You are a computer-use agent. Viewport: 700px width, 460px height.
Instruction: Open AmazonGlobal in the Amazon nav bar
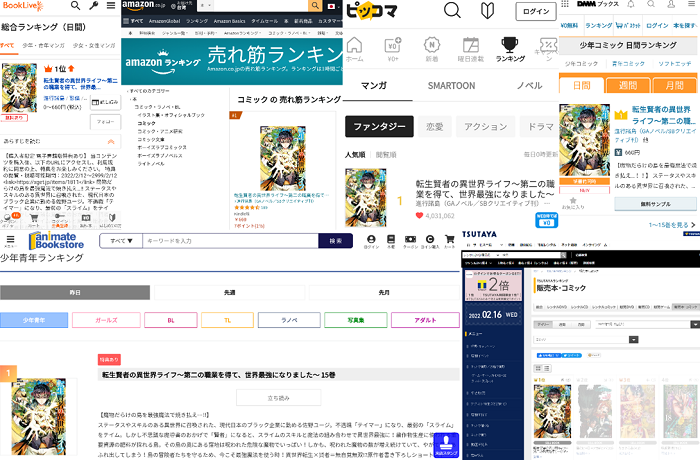pos(164,21)
